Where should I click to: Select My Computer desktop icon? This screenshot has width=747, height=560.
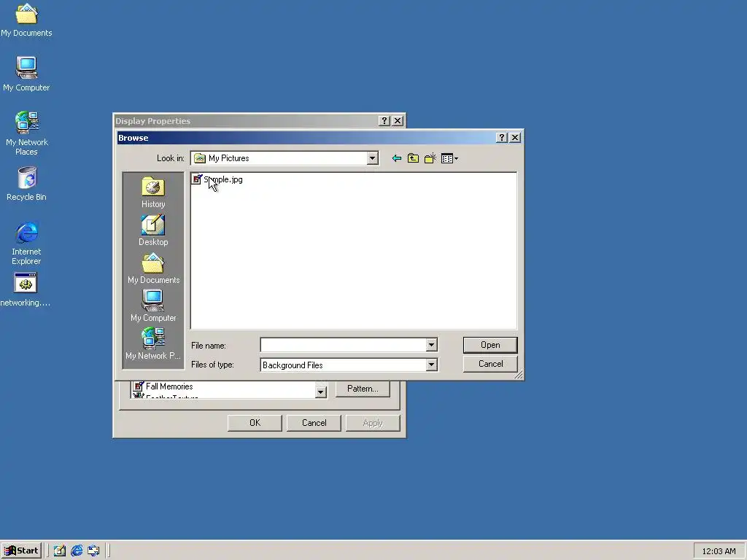[x=26, y=74]
